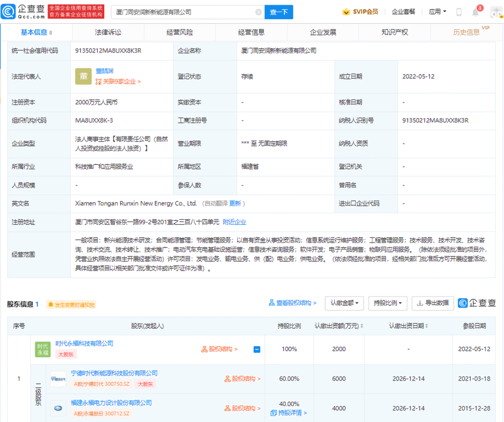Open 时代永福科技有限公司 shareholder link
This screenshot has height=422, width=504.
click(84, 343)
